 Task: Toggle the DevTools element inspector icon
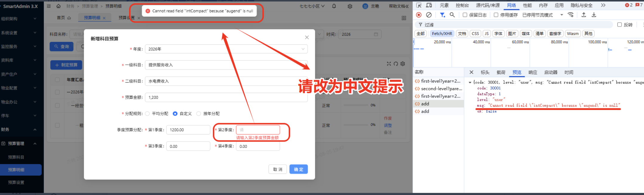[419, 5]
